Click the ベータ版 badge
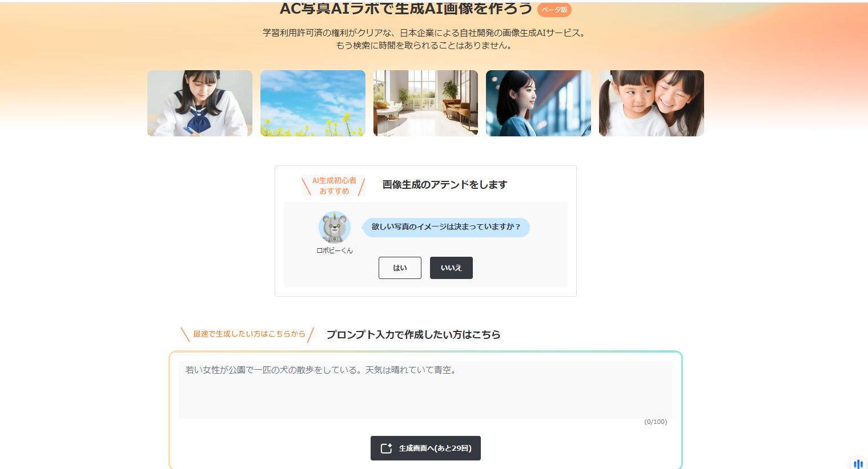 pos(554,10)
